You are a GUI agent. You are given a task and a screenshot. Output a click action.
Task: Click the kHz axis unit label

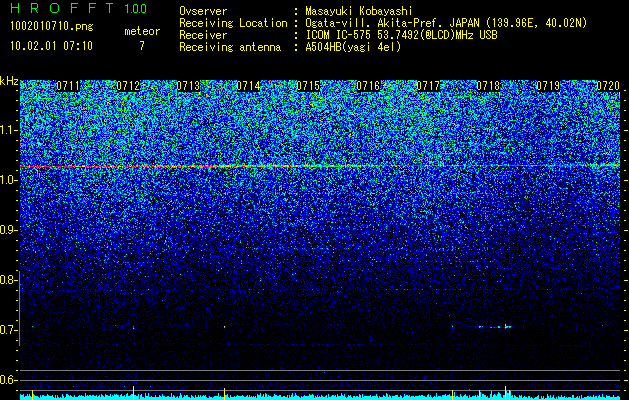click(x=9, y=81)
